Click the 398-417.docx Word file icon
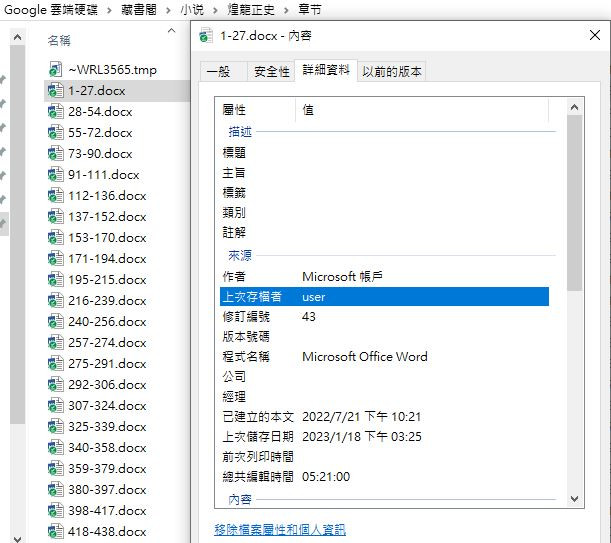 click(x=56, y=511)
